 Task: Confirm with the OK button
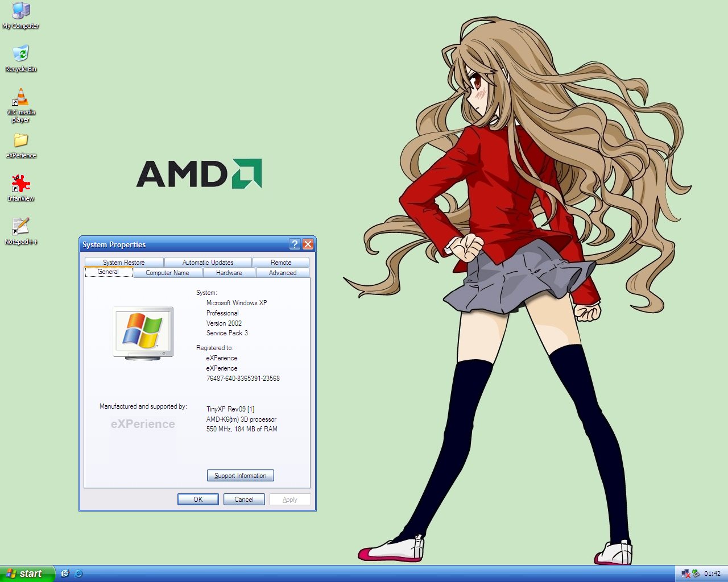pos(198,500)
